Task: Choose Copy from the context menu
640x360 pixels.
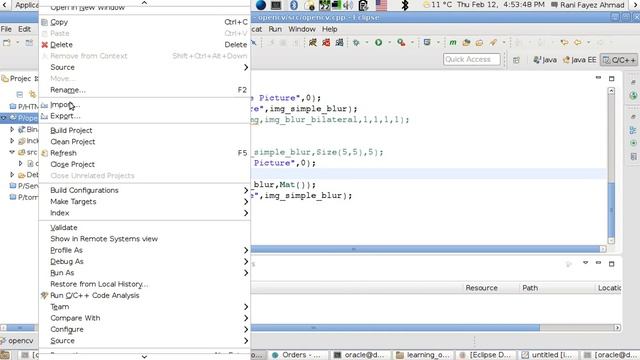Action: click(144, 22)
